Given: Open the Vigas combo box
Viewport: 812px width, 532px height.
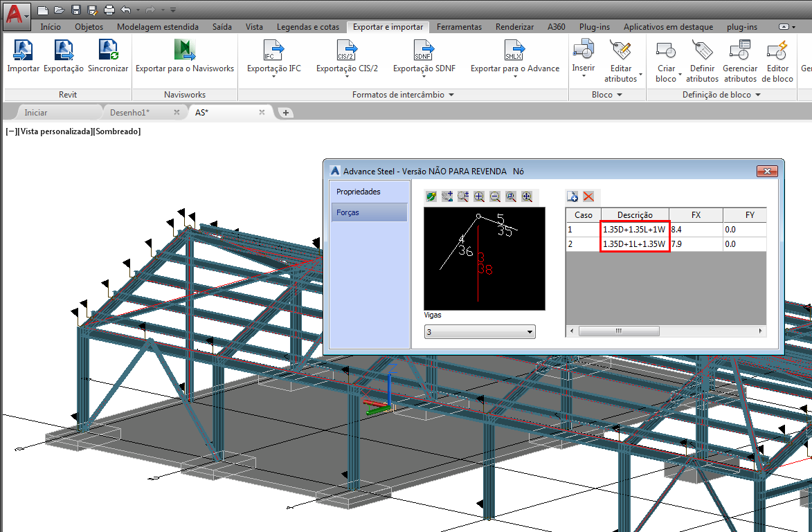Looking at the screenshot, I should [x=480, y=332].
